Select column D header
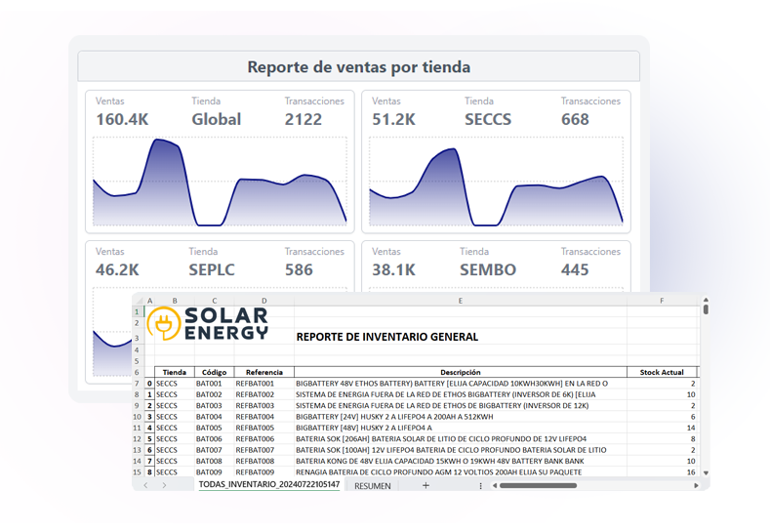 tap(264, 301)
